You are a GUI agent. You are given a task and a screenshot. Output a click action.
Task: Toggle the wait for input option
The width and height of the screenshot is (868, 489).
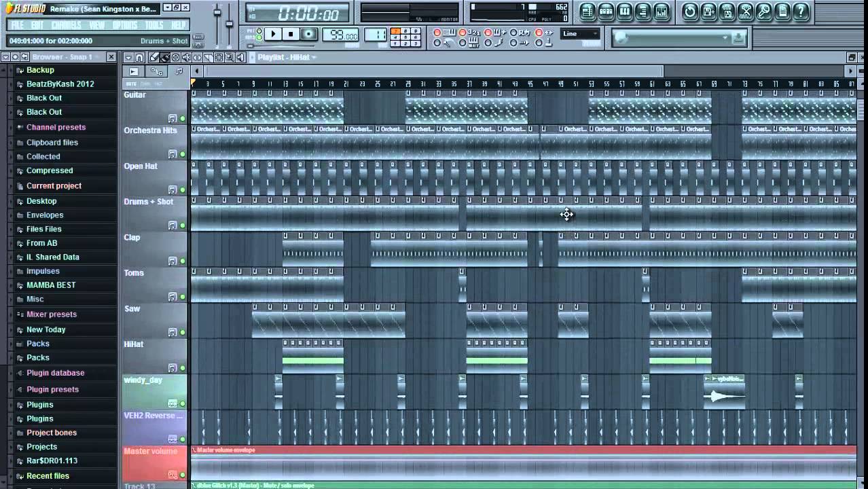pos(469,43)
